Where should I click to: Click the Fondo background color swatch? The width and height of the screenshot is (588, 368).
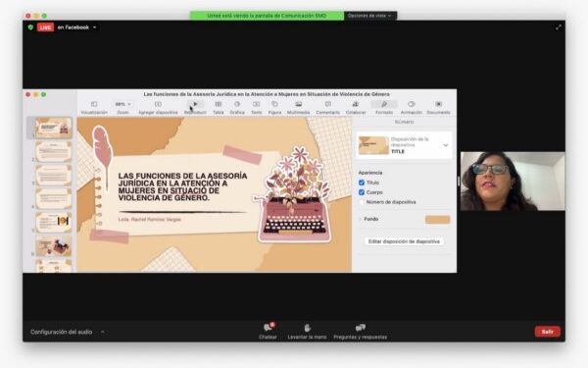coord(437,219)
